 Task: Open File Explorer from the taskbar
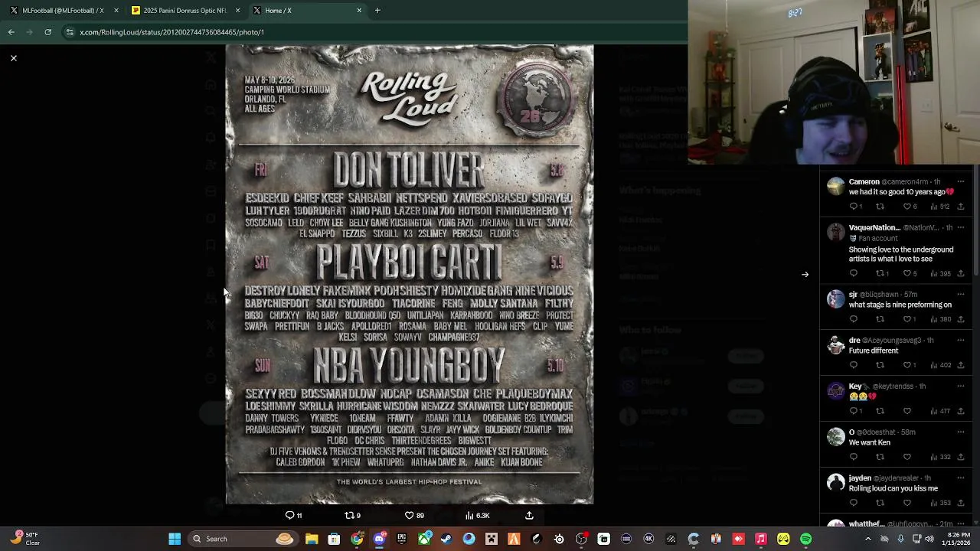coord(312,539)
